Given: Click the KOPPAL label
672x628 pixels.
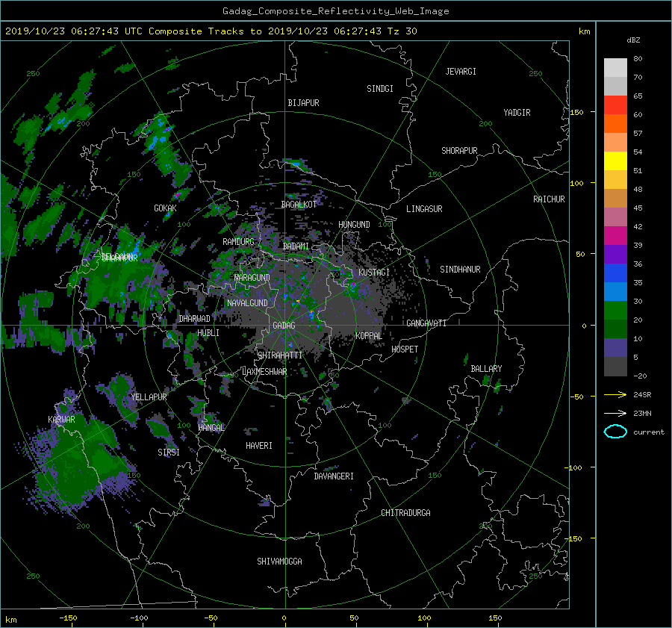Looking at the screenshot, I should coord(369,336).
